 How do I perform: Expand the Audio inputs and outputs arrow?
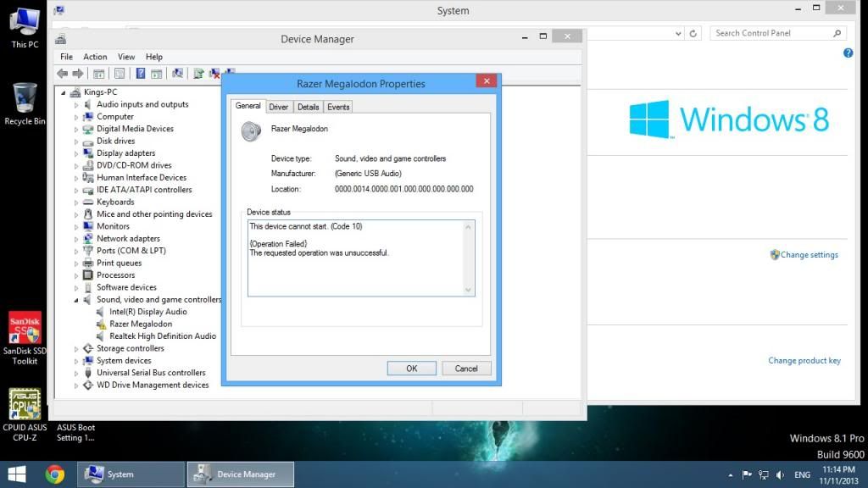click(76, 104)
